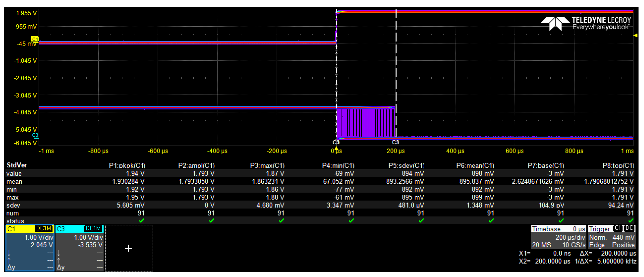Click the StdVer label in measurement table
The width and height of the screenshot is (644, 277).
point(17,165)
